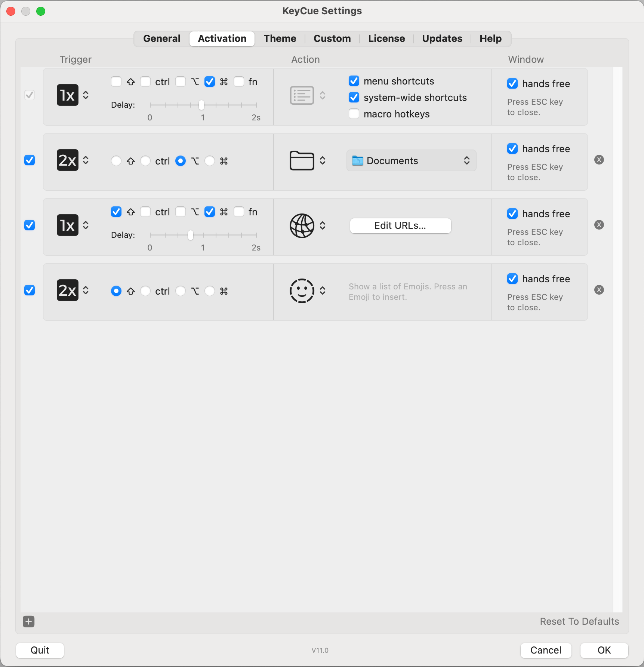This screenshot has height=667, width=644.
Task: Click the 2x trigger badge in last row
Action: click(x=68, y=290)
